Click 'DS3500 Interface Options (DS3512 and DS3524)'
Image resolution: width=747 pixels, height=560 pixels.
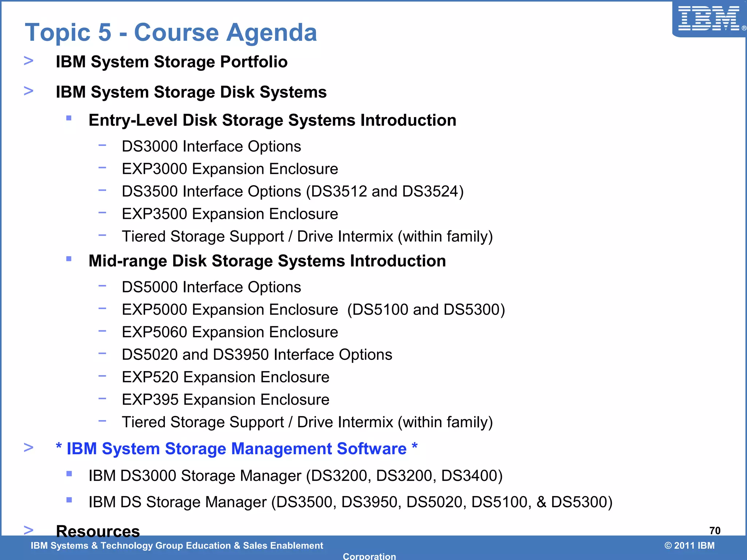pos(293,192)
